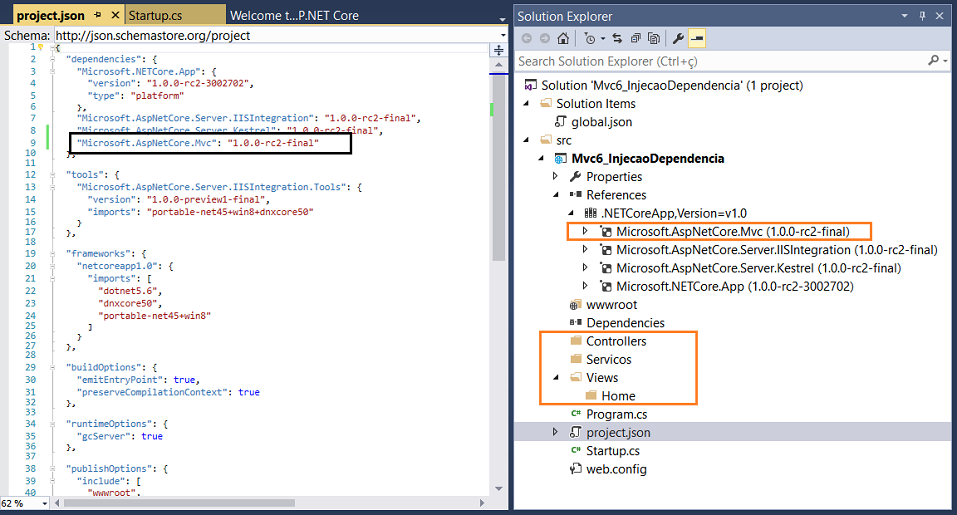Open Solution Explorer window position dropdown
Screen dimensions: 957x515
pyautogui.click(x=905, y=16)
